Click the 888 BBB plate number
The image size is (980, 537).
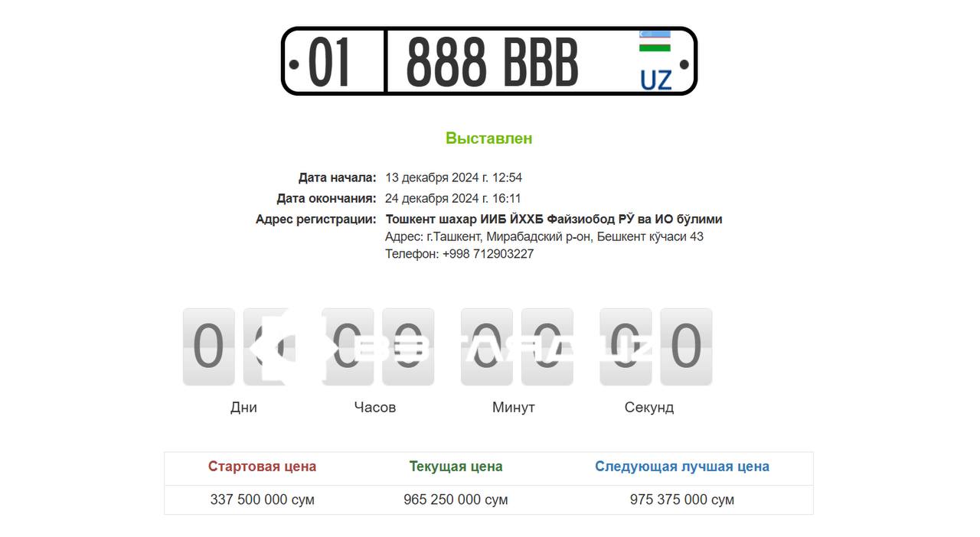tap(492, 63)
